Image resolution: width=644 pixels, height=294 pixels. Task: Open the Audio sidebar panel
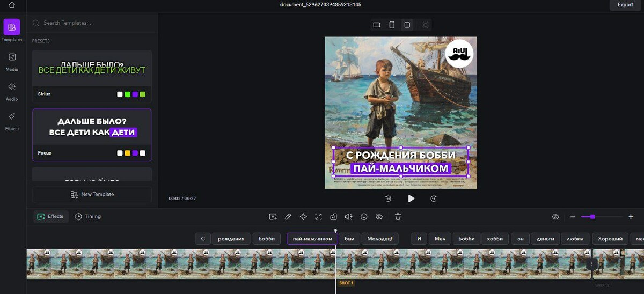point(12,91)
